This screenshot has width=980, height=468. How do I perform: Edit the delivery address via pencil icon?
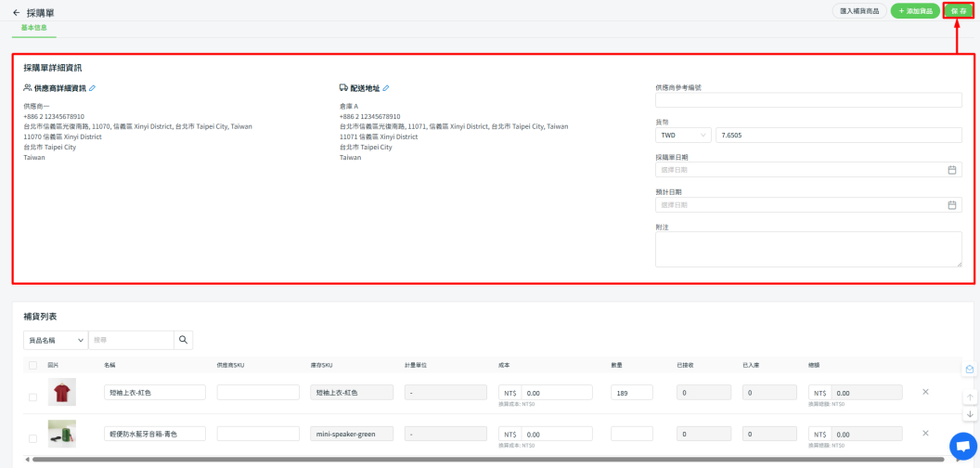[386, 88]
